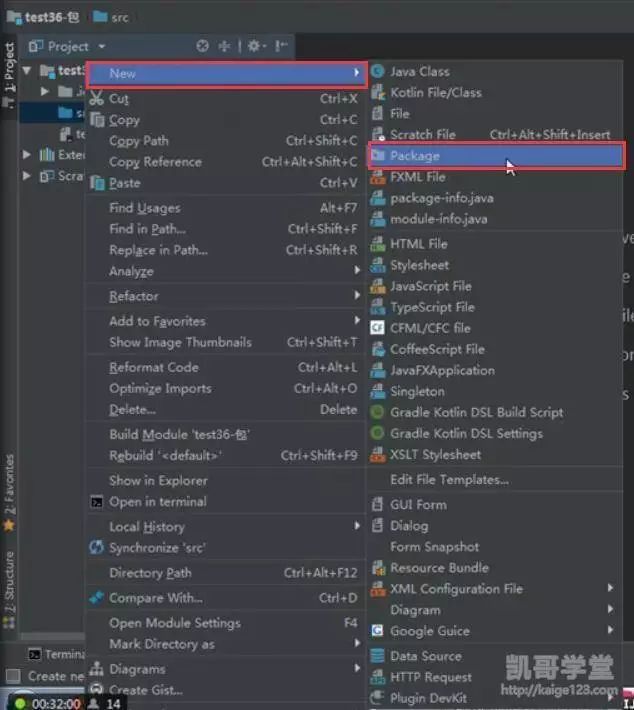Select Diagrams entry in context menu

click(226, 668)
